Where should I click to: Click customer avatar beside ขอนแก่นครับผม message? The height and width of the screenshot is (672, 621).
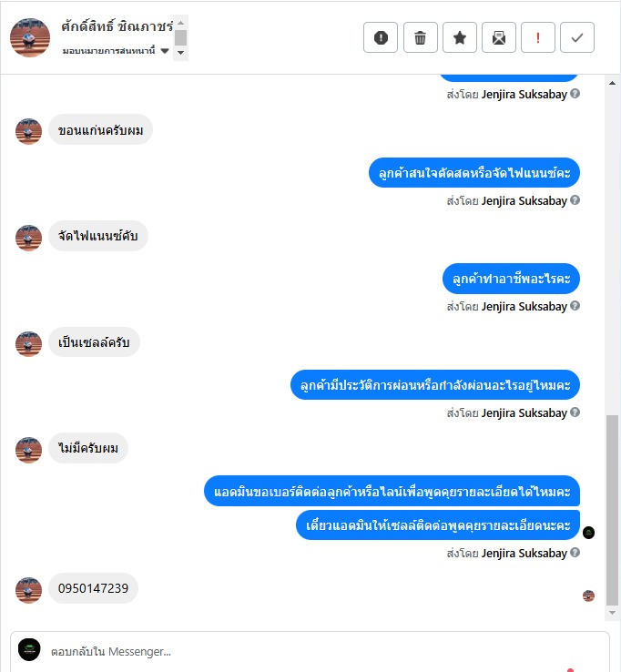29,131
